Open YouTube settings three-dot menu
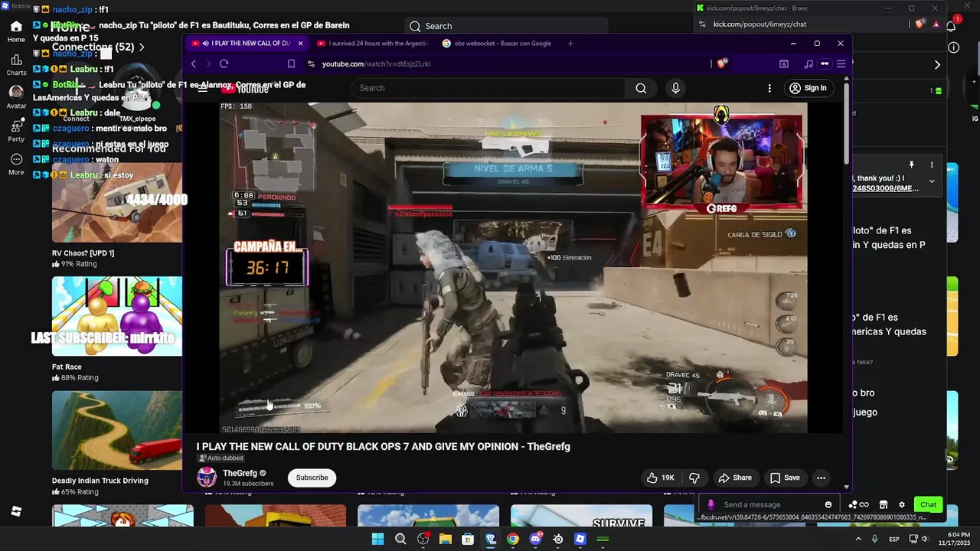 click(x=769, y=88)
